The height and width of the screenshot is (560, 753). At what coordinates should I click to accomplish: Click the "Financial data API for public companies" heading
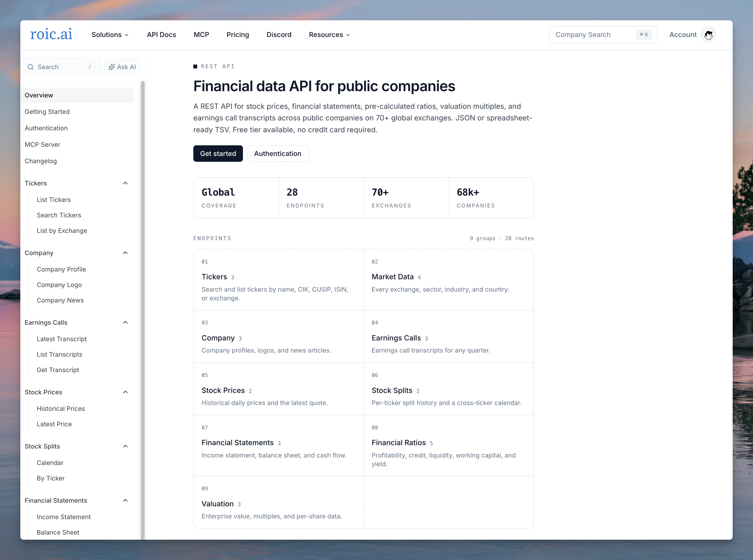pyautogui.click(x=324, y=86)
